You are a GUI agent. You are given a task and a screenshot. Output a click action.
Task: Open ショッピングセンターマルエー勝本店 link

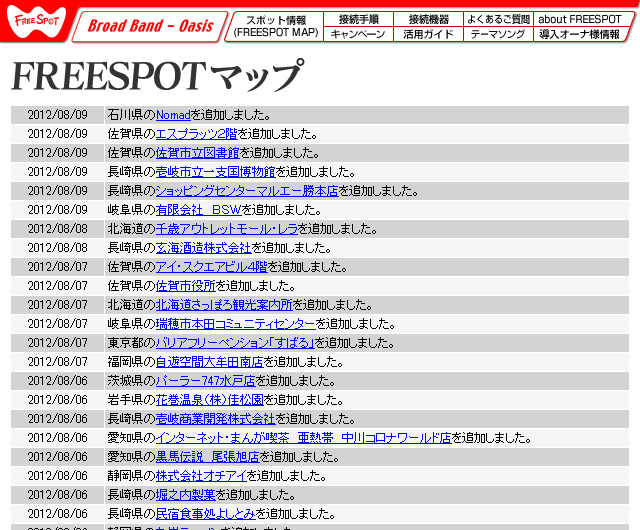click(x=247, y=191)
